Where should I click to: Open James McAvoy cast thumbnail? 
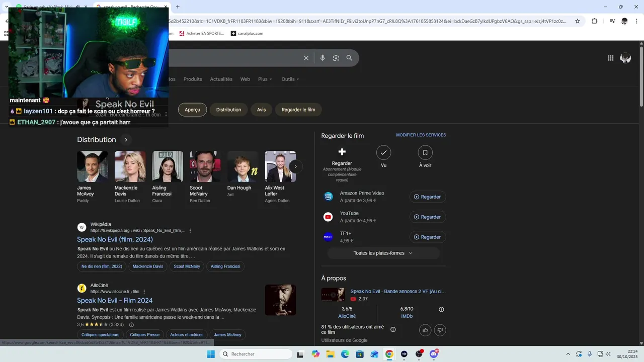[93, 166]
